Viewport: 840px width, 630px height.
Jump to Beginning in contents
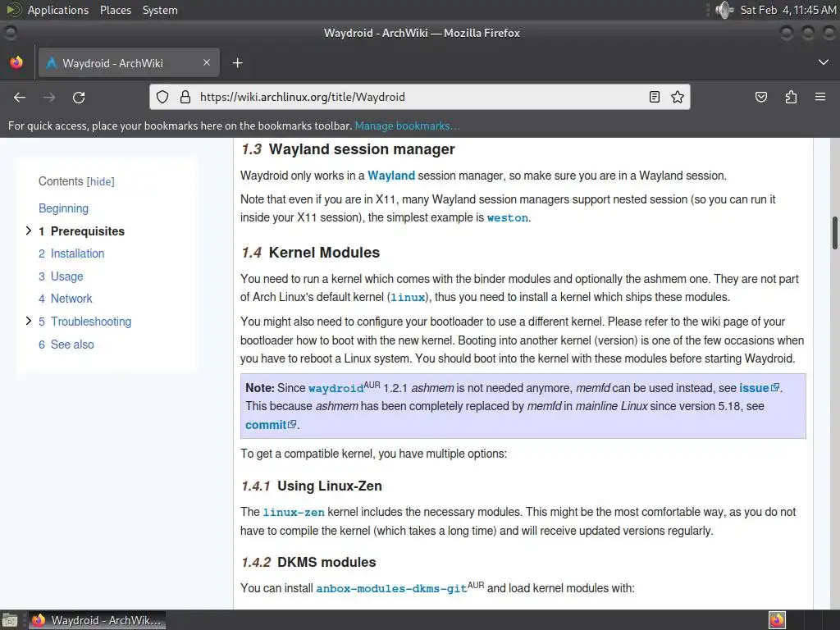[x=63, y=208]
